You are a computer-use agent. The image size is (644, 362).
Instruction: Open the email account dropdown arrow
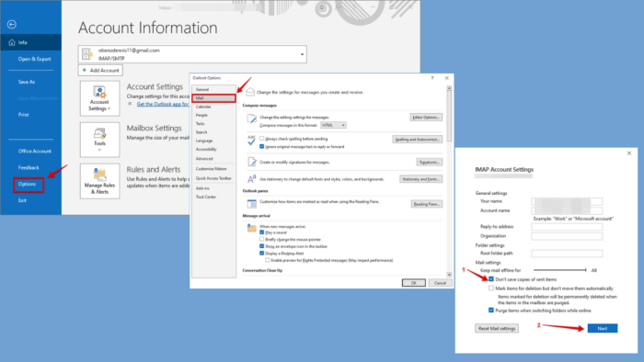click(303, 54)
